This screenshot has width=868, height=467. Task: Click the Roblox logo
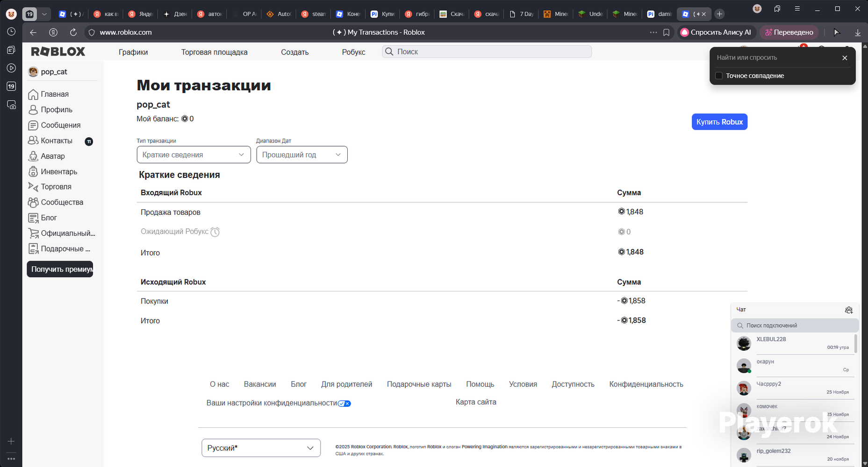(x=58, y=51)
